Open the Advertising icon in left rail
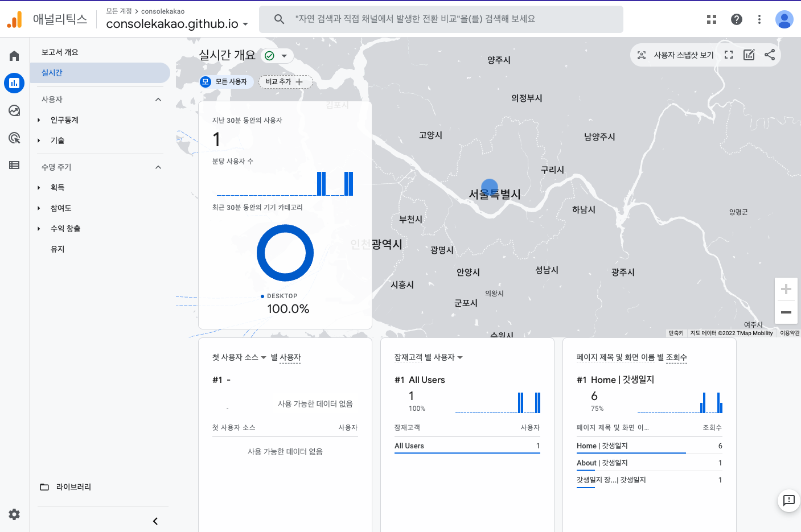The width and height of the screenshot is (801, 532). pos(14,138)
